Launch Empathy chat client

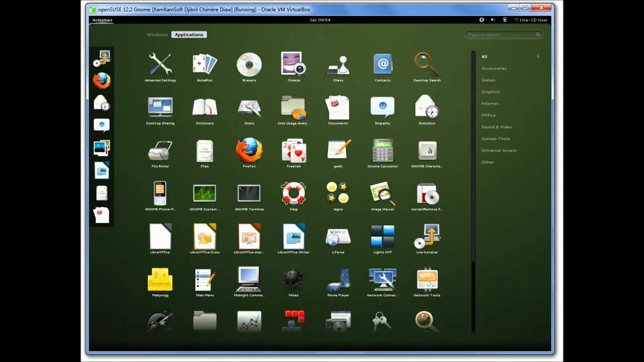click(382, 110)
